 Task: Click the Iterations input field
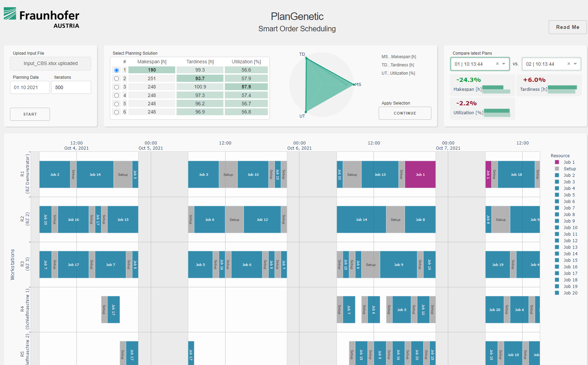[71, 87]
